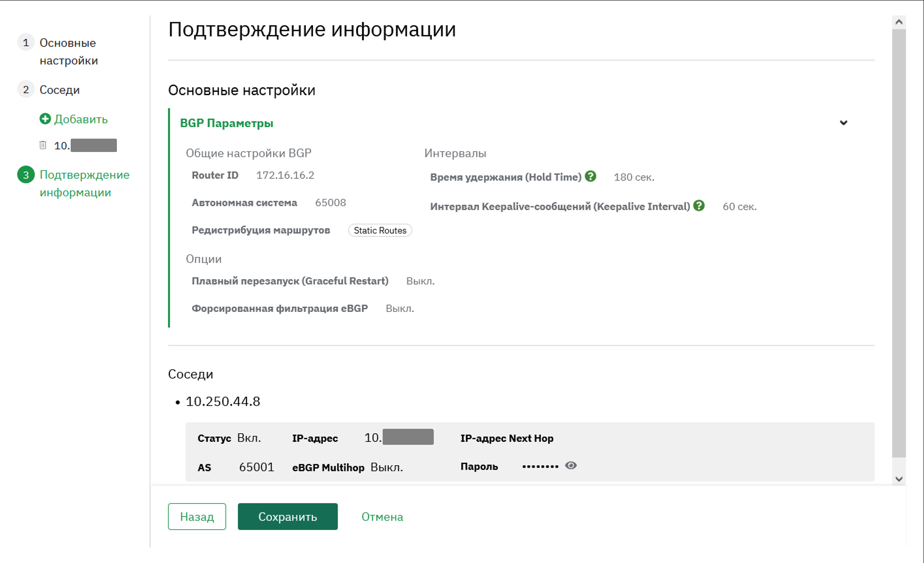Delete neighbor via the trash icon
The image size is (924, 563).
43,145
